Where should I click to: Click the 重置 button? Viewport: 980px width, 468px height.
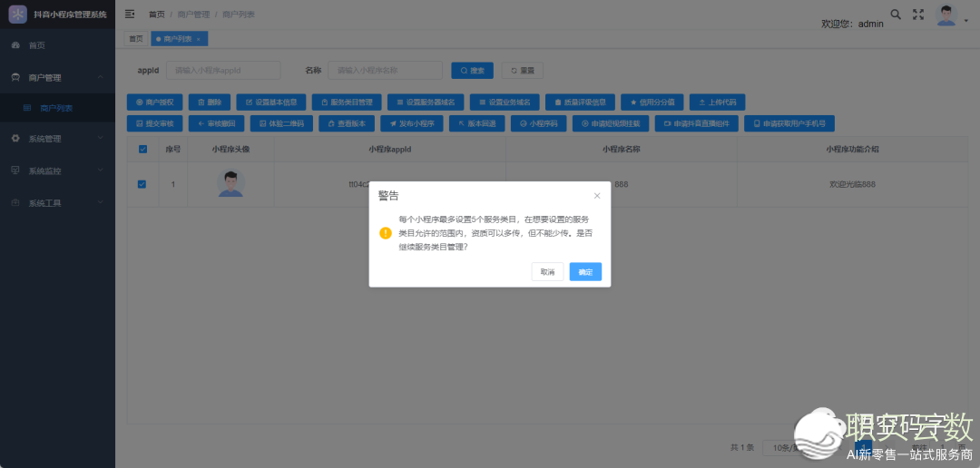tap(522, 71)
